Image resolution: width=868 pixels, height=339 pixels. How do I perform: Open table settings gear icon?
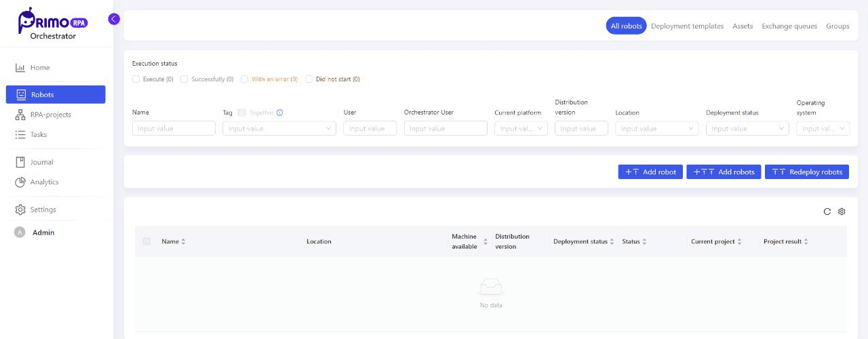click(x=842, y=212)
